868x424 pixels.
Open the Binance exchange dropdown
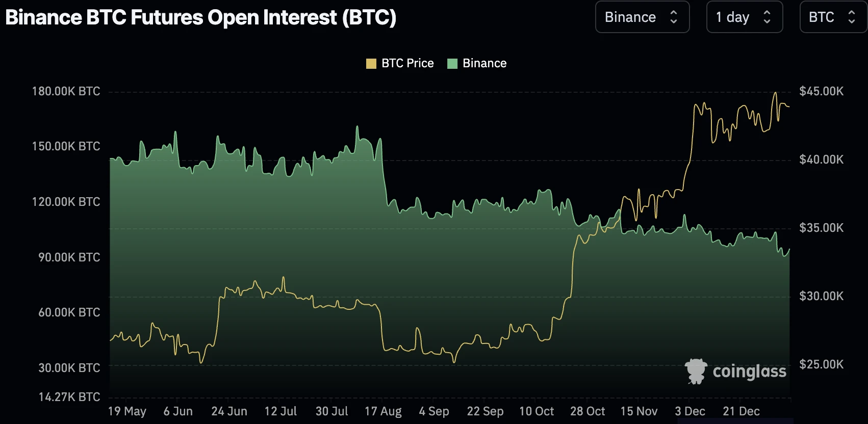click(x=642, y=17)
